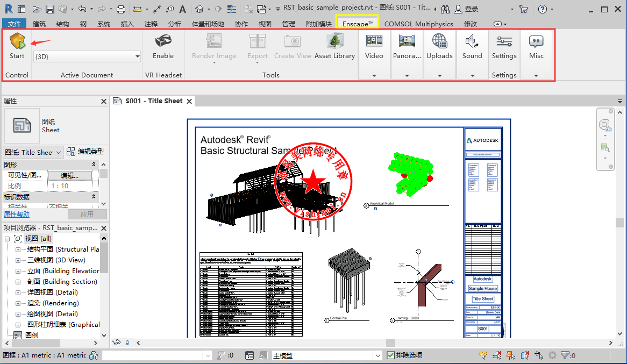Viewport: 627px width, 364px height.
Task: Click the 编辑类型 edit type button
Action: point(85,152)
